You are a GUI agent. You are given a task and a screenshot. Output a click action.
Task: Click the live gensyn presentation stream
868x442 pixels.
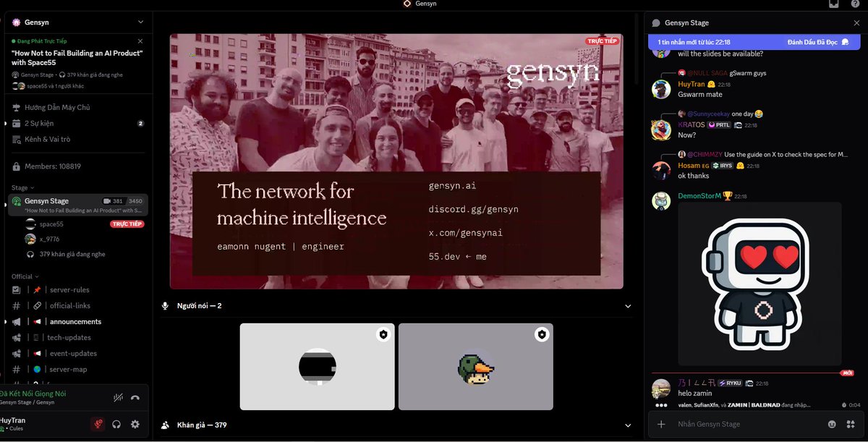(396, 161)
